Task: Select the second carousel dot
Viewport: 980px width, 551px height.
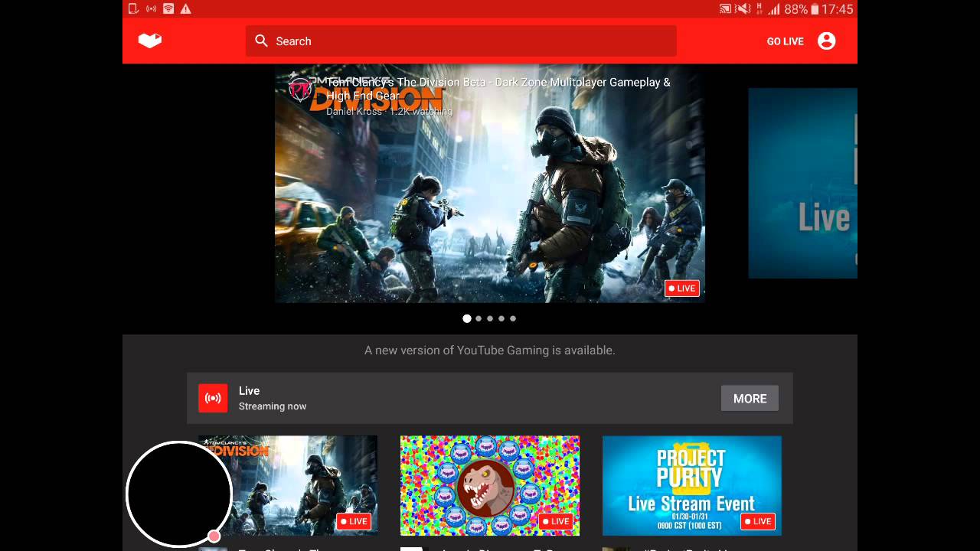Action: [479, 318]
